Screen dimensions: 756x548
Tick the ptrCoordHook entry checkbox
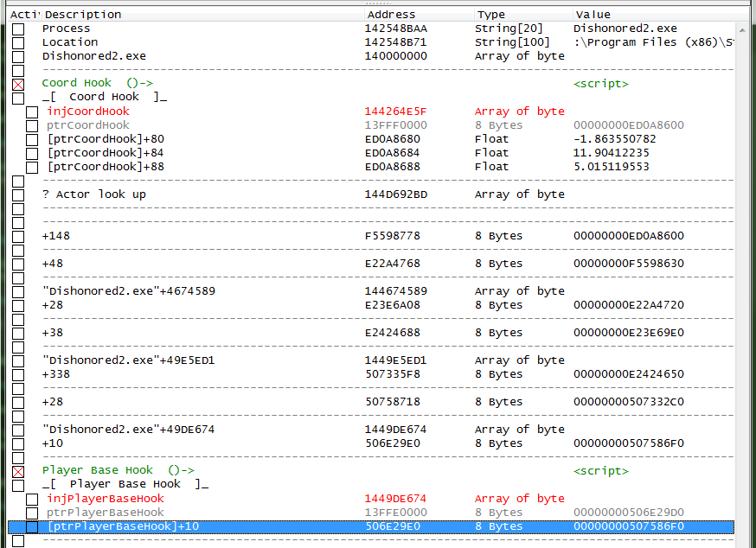pyautogui.click(x=32, y=126)
